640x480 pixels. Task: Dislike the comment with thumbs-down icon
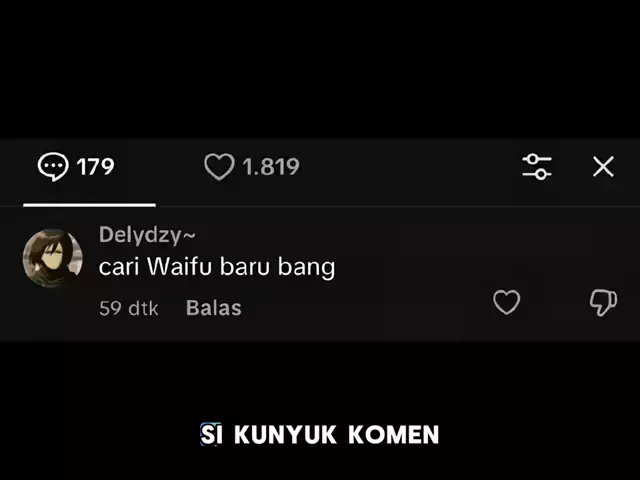click(603, 302)
